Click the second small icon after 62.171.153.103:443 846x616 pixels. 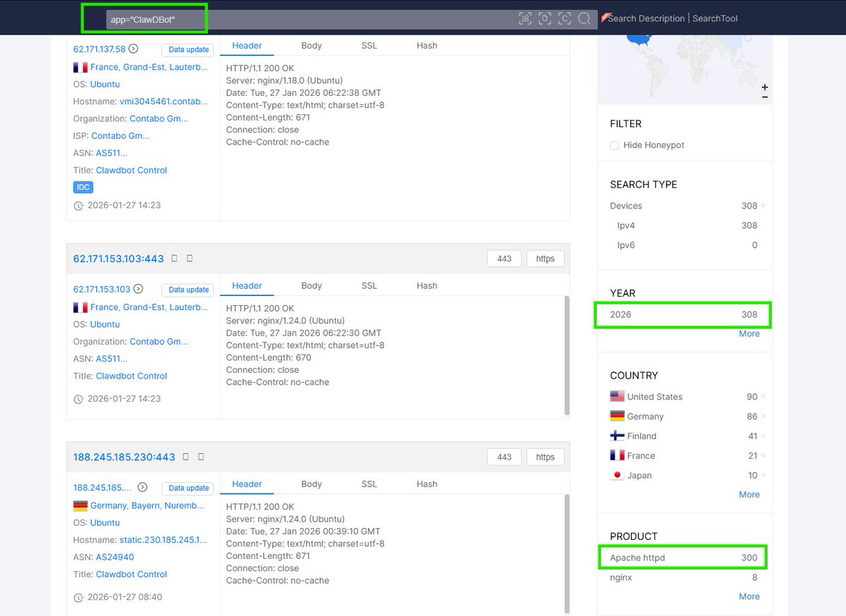[x=190, y=259]
